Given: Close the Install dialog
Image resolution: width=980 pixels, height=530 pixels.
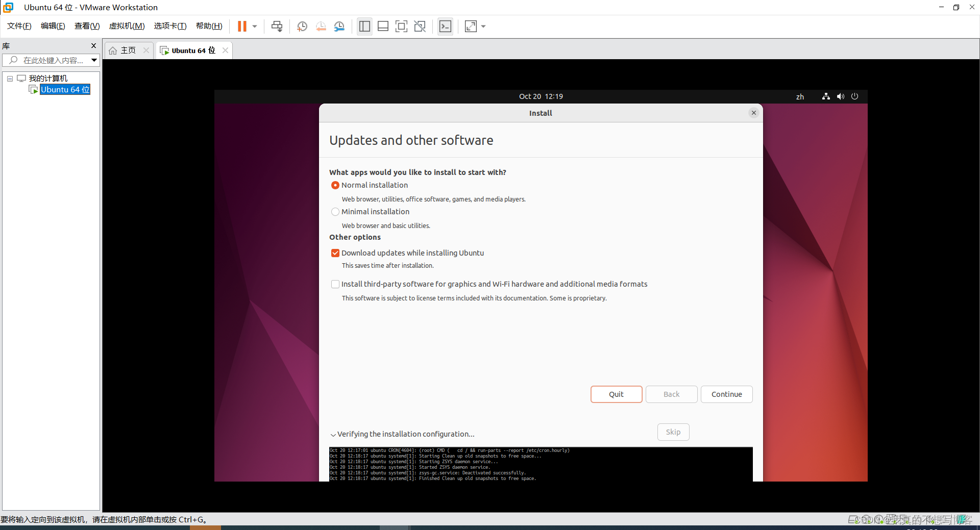Looking at the screenshot, I should (754, 113).
